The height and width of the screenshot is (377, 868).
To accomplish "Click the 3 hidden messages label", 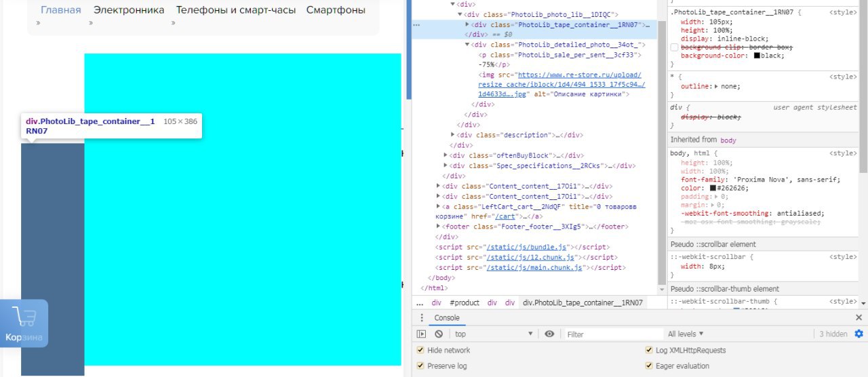I will [833, 334].
